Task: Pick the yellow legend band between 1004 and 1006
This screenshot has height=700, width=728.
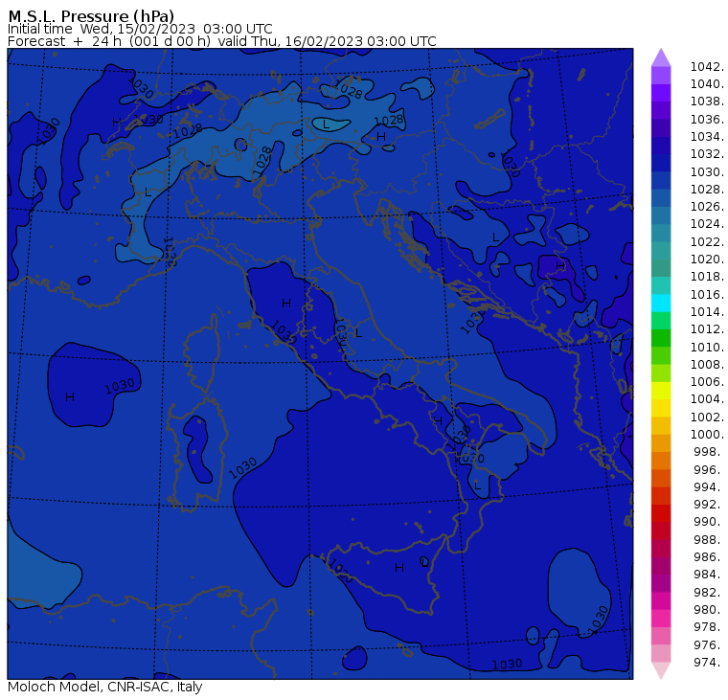Action: pos(661,391)
